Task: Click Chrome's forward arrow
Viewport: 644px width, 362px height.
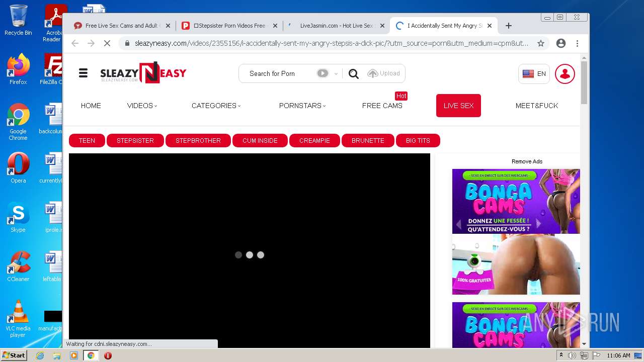Action: click(91, 43)
